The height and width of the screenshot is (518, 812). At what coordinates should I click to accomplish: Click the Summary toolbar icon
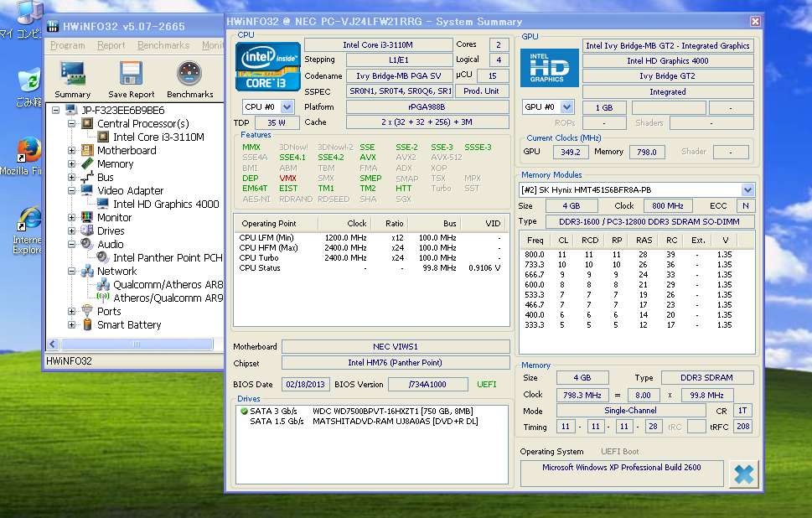72,75
